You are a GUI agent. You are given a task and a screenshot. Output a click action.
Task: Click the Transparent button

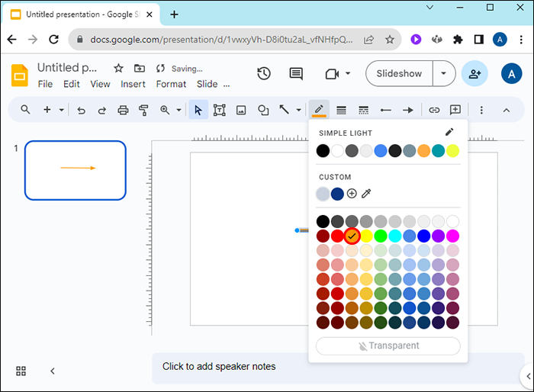tap(388, 345)
